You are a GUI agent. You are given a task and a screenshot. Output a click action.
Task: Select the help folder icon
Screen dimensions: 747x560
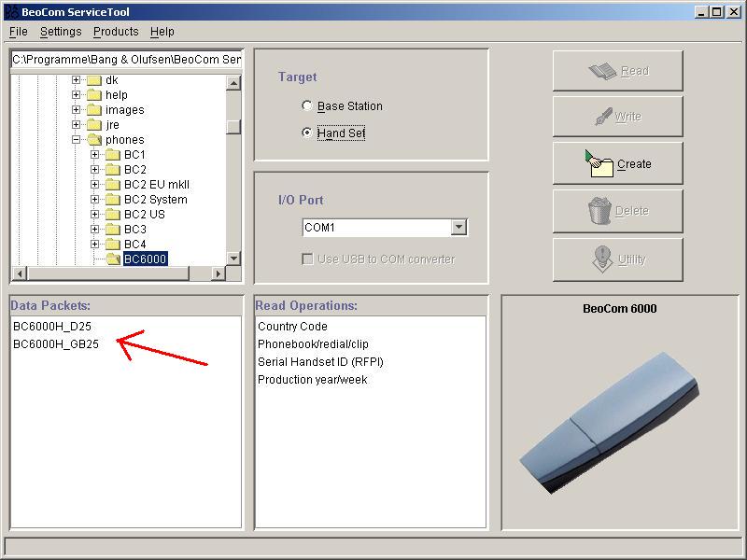pyautogui.click(x=94, y=95)
